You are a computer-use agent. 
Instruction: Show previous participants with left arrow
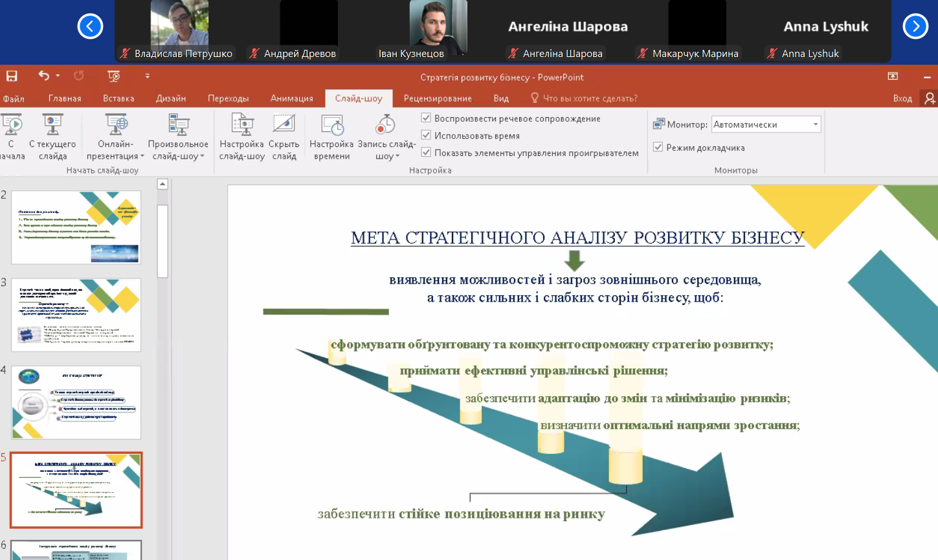[x=90, y=27]
